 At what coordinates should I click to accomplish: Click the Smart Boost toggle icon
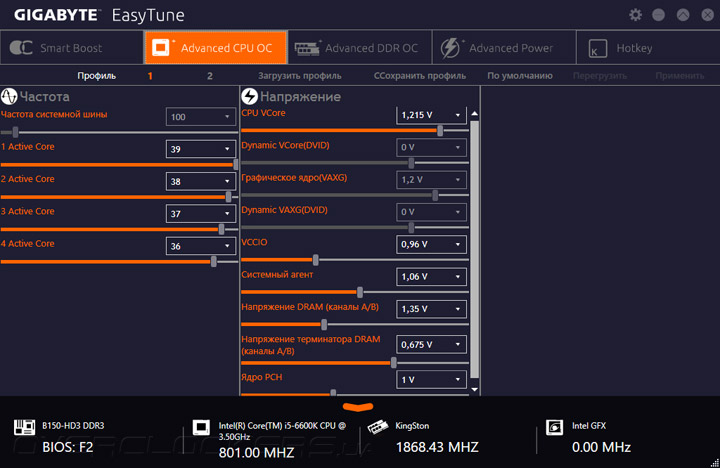coord(21,48)
